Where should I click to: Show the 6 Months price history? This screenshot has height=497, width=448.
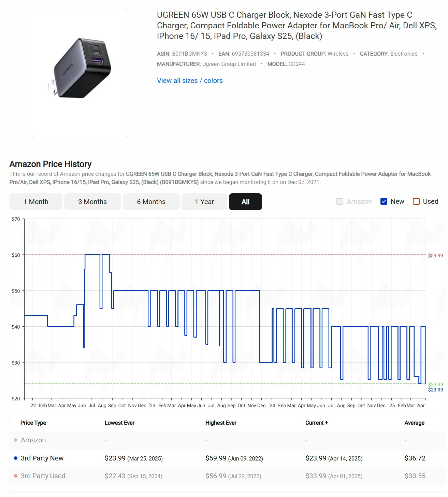[151, 202]
